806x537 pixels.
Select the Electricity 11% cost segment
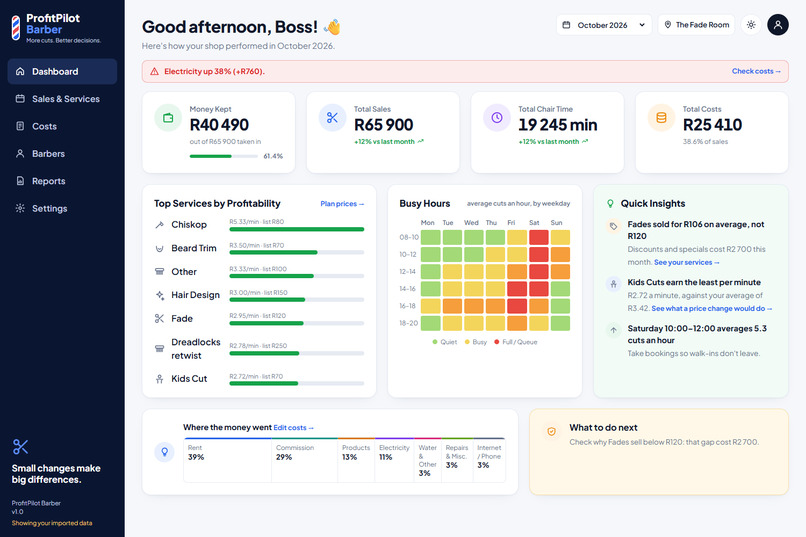(394, 460)
